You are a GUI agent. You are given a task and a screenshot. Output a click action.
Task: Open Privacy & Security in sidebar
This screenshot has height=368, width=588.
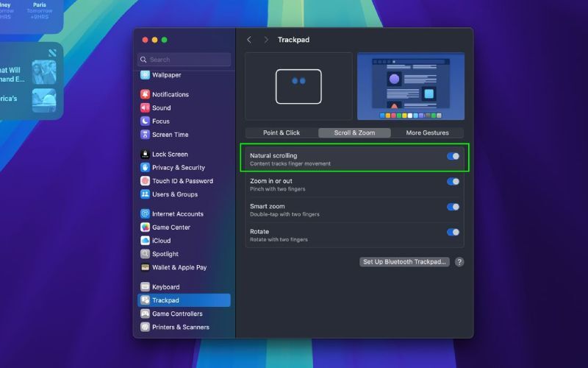pyautogui.click(x=179, y=168)
